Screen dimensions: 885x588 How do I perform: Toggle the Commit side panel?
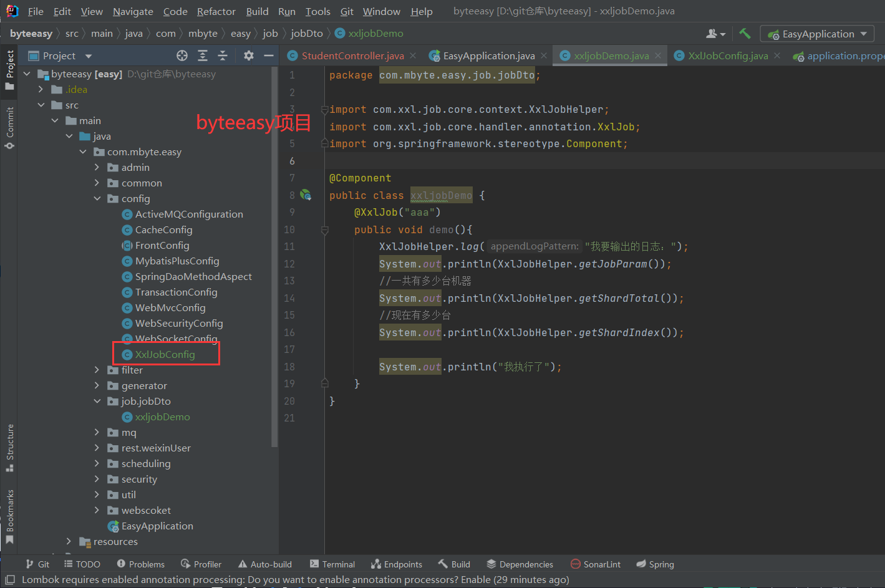coord(9,128)
